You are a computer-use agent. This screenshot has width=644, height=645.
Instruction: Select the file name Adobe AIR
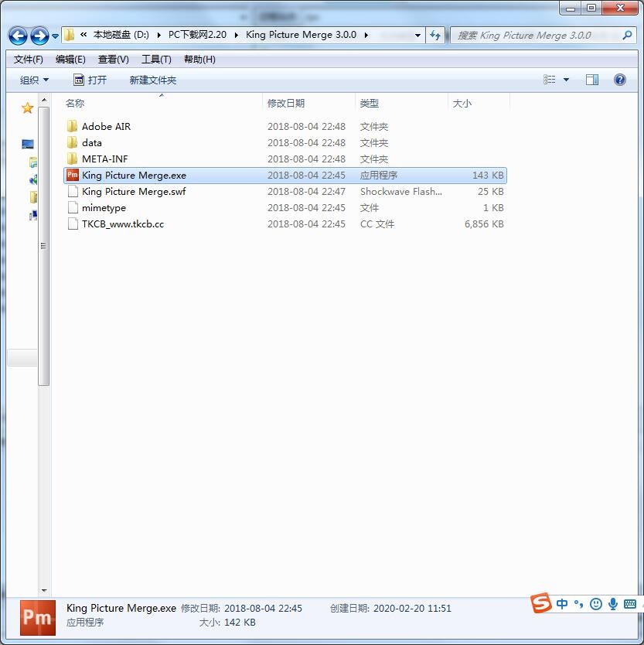(x=106, y=126)
